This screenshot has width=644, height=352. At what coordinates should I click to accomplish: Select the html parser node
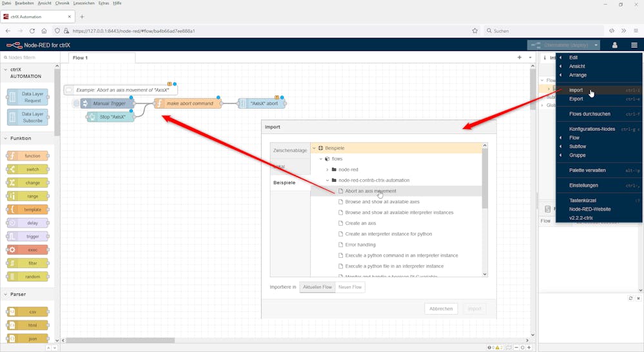pyautogui.click(x=28, y=326)
